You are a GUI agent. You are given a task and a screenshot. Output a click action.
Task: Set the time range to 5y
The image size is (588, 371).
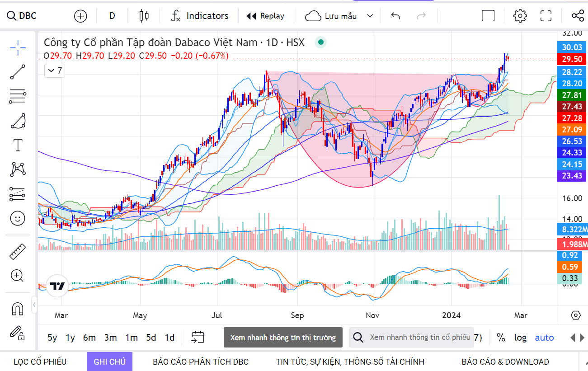52,338
